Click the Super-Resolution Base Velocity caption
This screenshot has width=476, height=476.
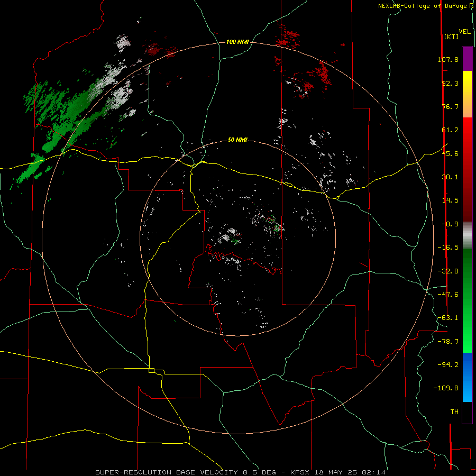[x=240, y=472]
